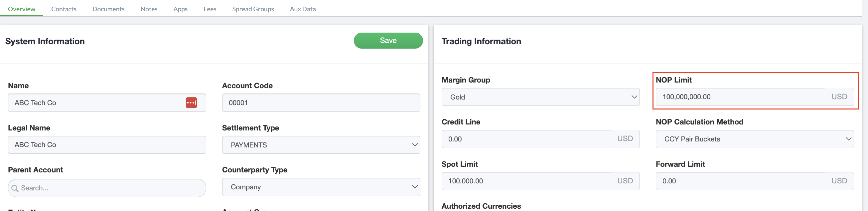Click the search magnifier icon in Parent Account

pyautogui.click(x=15, y=188)
